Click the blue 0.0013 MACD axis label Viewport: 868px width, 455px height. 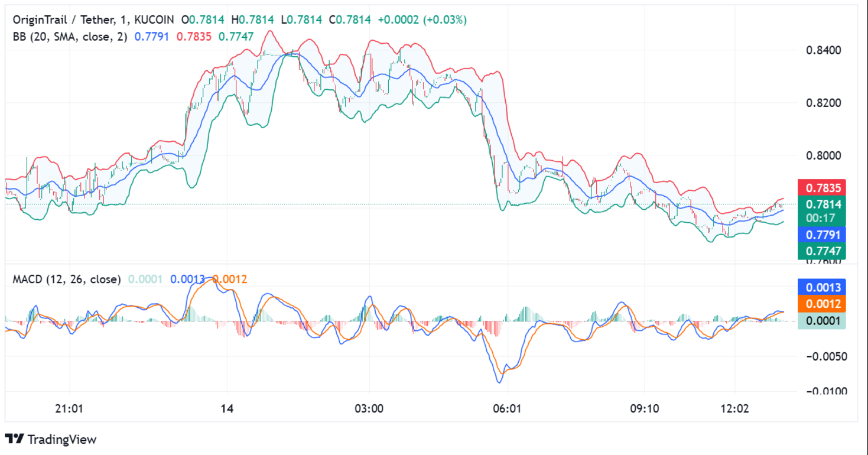pyautogui.click(x=822, y=287)
